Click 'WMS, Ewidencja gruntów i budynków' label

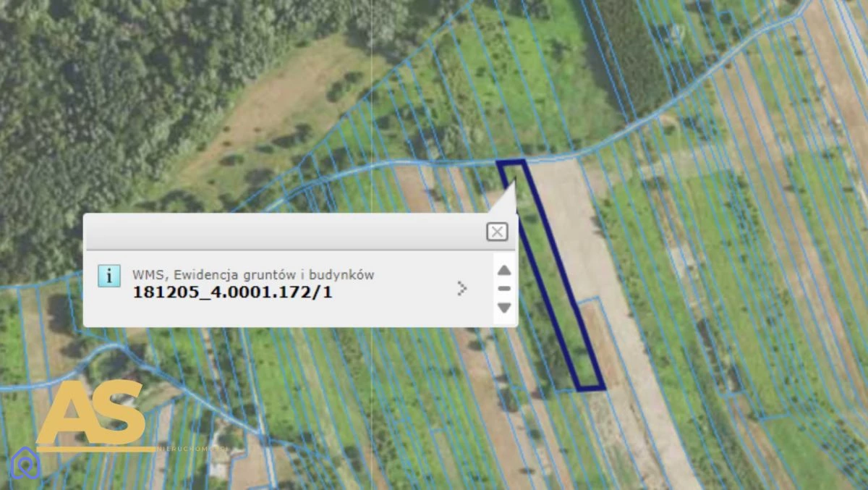[253, 274]
